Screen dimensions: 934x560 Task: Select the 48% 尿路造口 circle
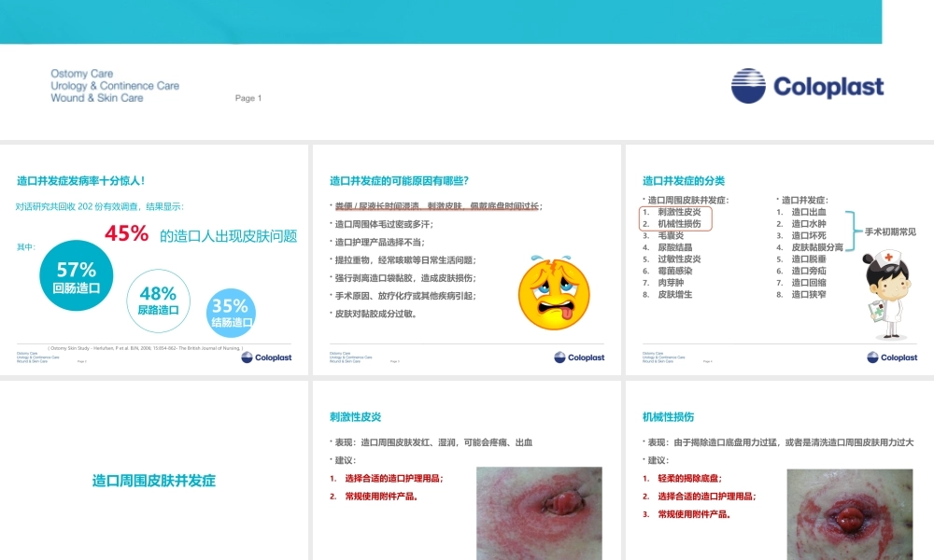[157, 301]
